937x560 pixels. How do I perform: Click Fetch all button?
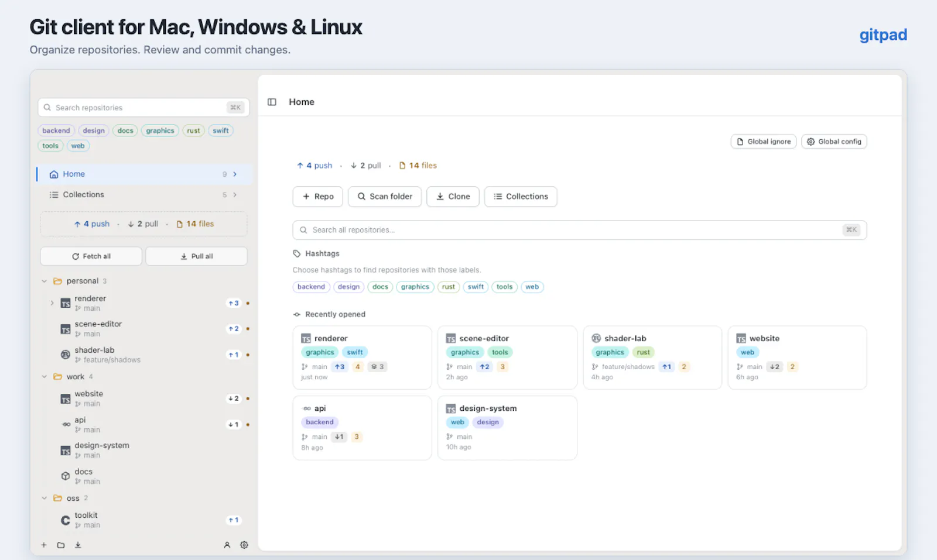(91, 256)
